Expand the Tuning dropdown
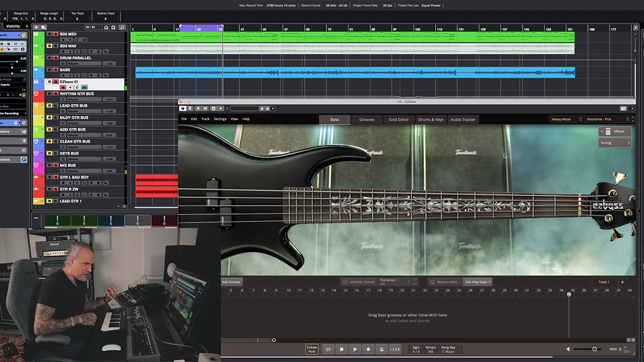The image size is (644, 362). [615, 143]
